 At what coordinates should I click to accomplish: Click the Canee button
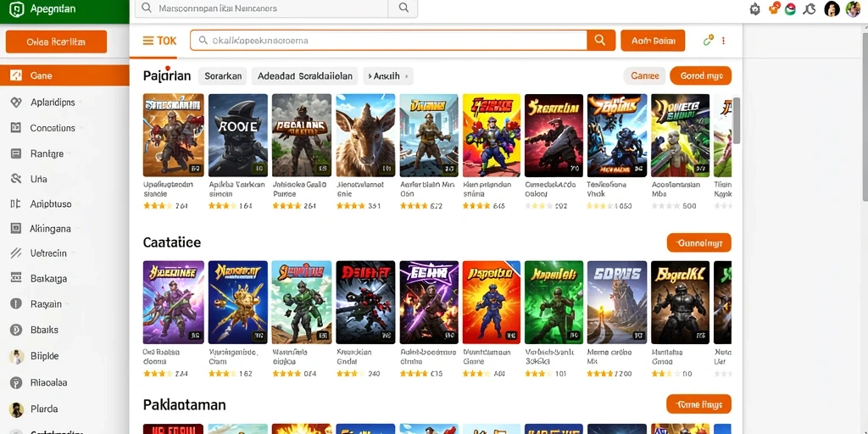[644, 75]
